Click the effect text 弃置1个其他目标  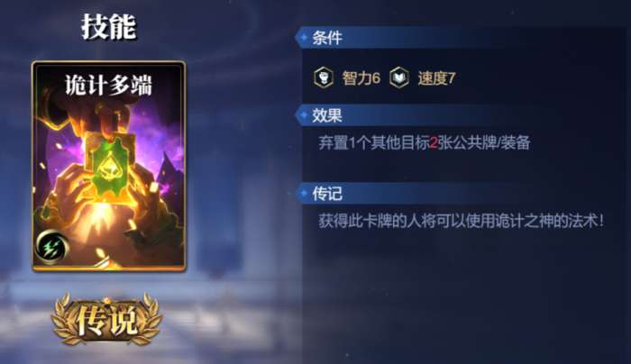374,142
